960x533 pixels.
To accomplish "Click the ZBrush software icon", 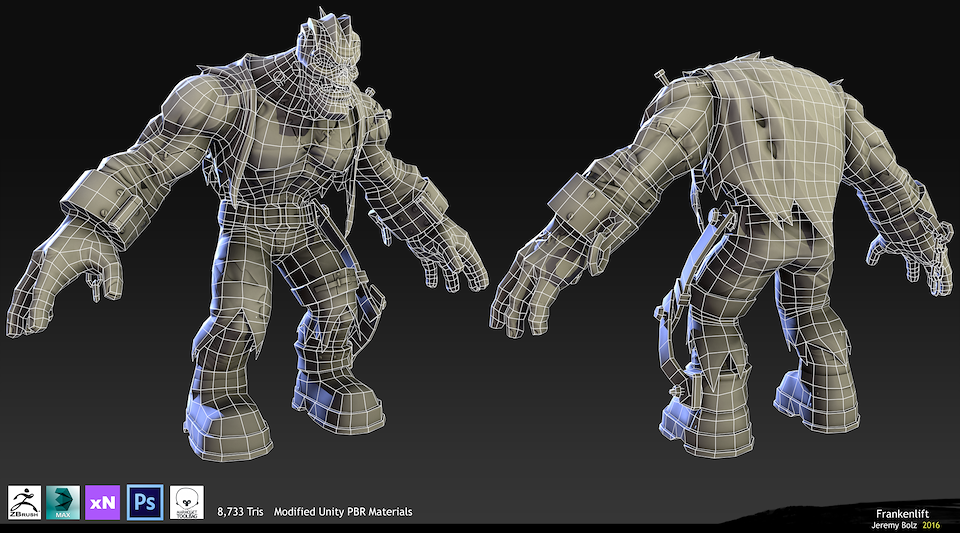I will 24,501.
